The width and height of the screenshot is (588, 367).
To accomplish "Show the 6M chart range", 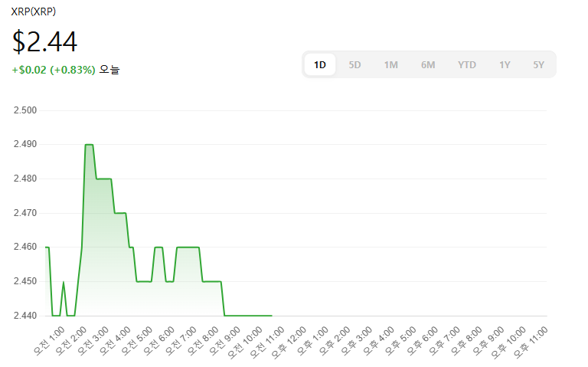I will (428, 65).
